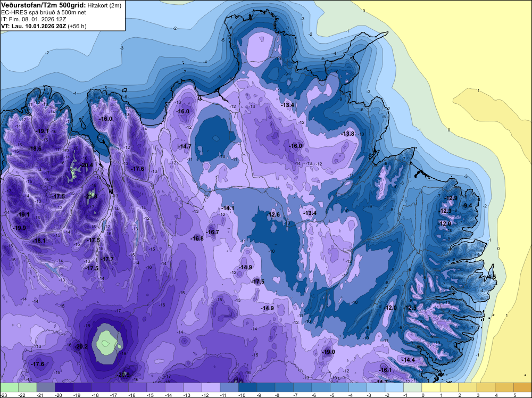The width and height of the screenshot is (532, 398).
Task: Click the -16.1 temperature value
Action: pyautogui.click(x=385, y=370)
